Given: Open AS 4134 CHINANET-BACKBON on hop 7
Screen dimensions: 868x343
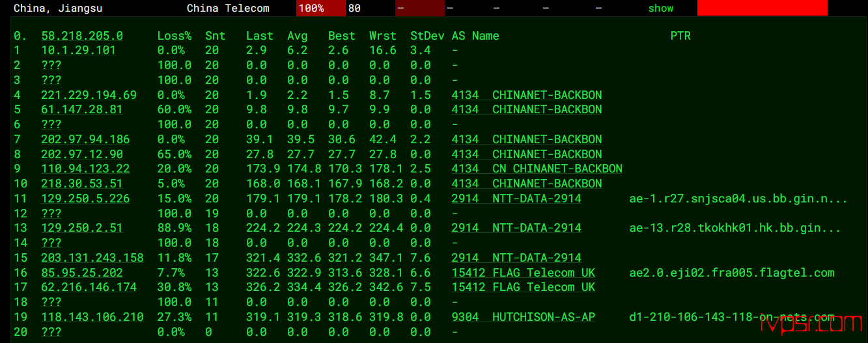Looking at the screenshot, I should (x=527, y=139).
